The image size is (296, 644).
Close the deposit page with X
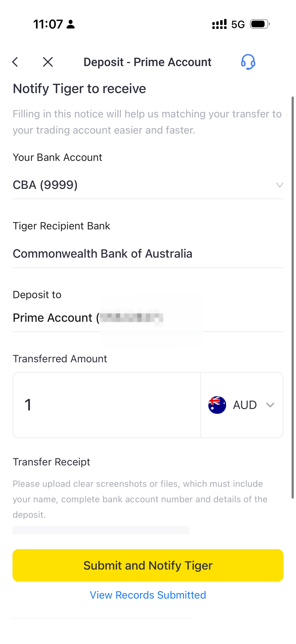click(48, 62)
